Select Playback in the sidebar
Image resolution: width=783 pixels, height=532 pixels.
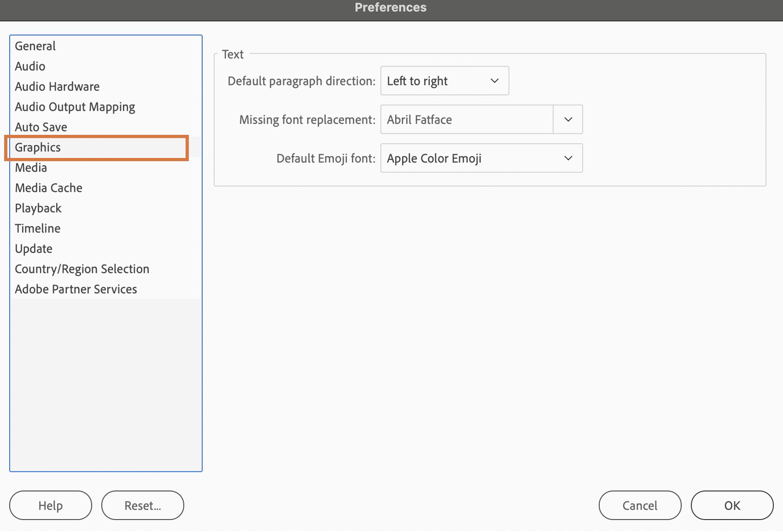(38, 208)
